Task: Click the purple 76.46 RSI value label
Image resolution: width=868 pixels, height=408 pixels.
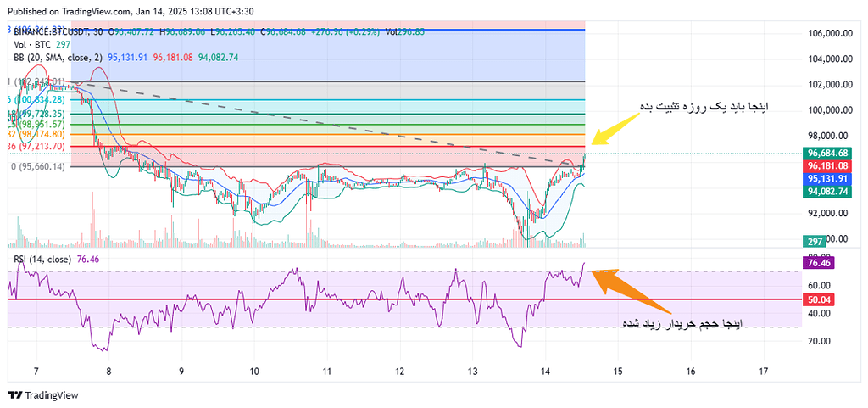Action: coord(819,264)
